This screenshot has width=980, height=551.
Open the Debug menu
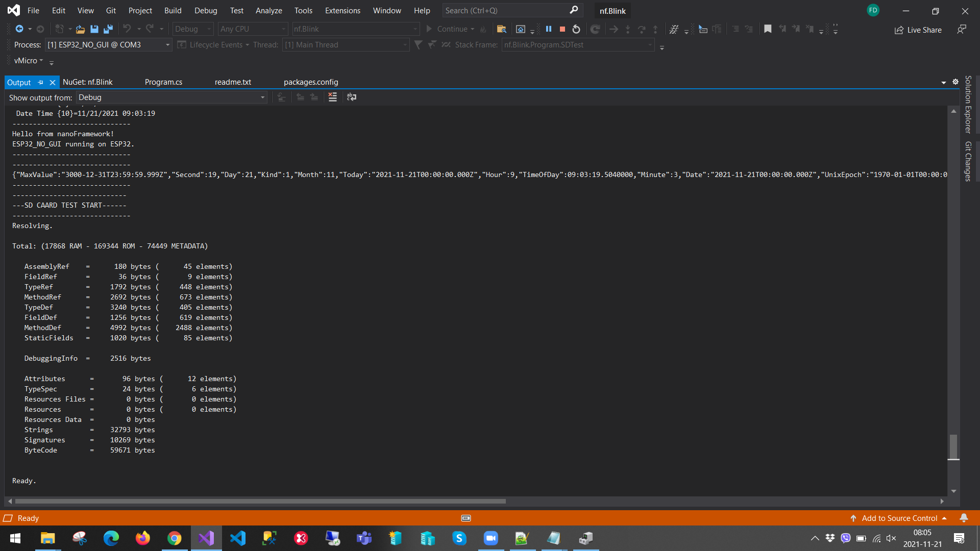pyautogui.click(x=205, y=10)
